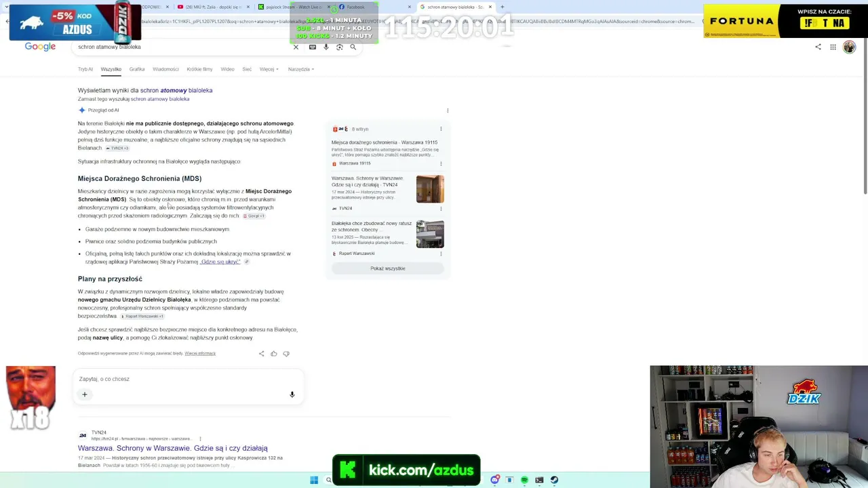Use microphone in the AI prompt box
This screenshot has height=488, width=868.
[292, 394]
